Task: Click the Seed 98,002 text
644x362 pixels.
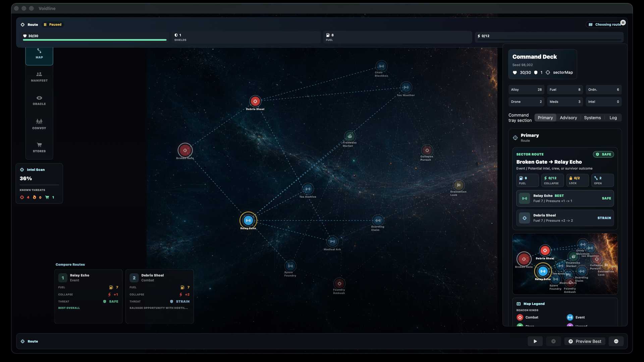Action: click(x=522, y=65)
